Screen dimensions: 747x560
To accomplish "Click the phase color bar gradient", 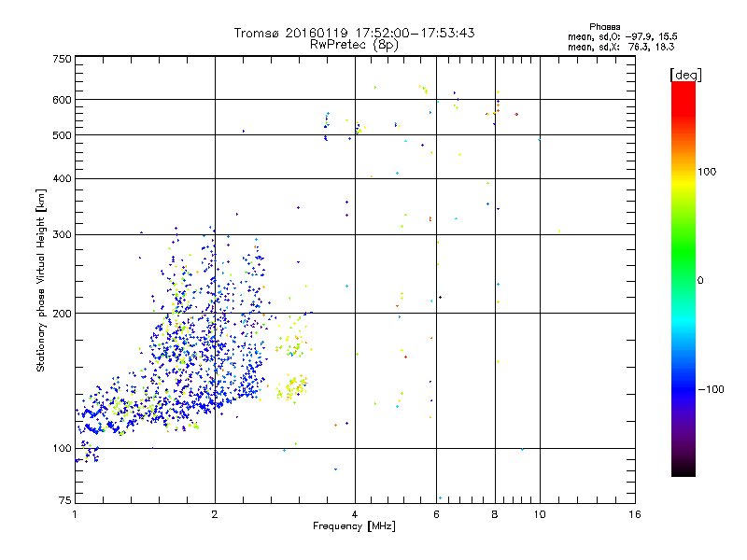I will click(684, 279).
